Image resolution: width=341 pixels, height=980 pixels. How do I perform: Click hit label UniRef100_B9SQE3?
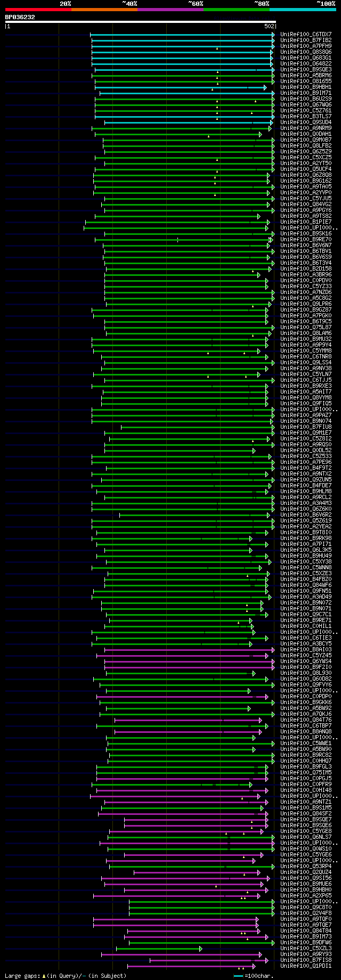click(x=306, y=69)
